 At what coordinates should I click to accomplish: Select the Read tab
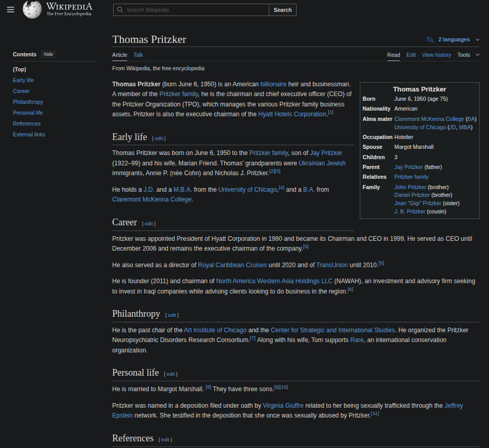pyautogui.click(x=393, y=55)
